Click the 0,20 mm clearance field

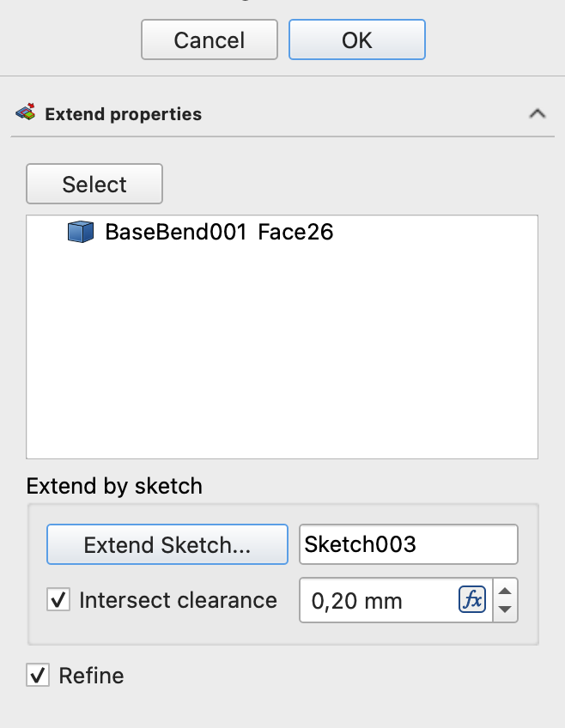[x=378, y=600]
